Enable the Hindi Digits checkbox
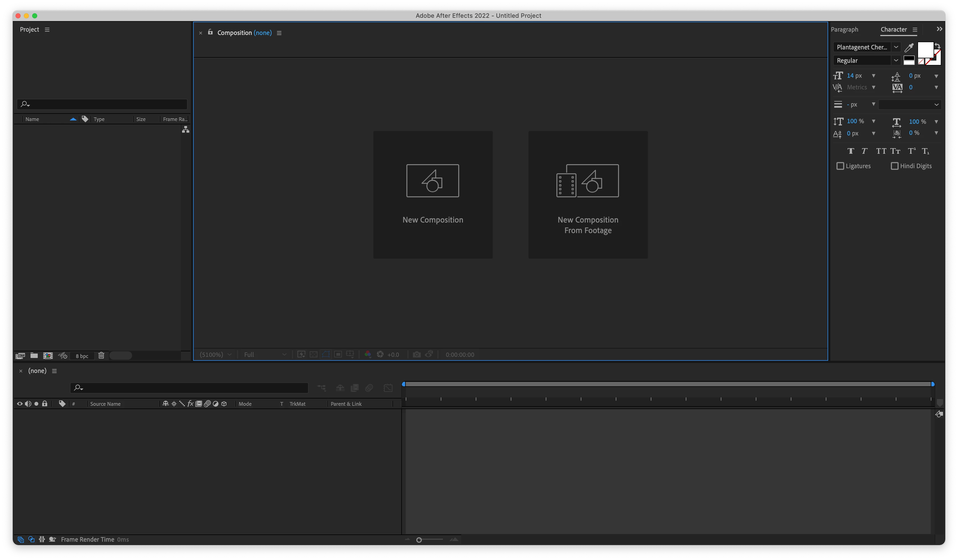The image size is (958, 560). [x=894, y=166]
